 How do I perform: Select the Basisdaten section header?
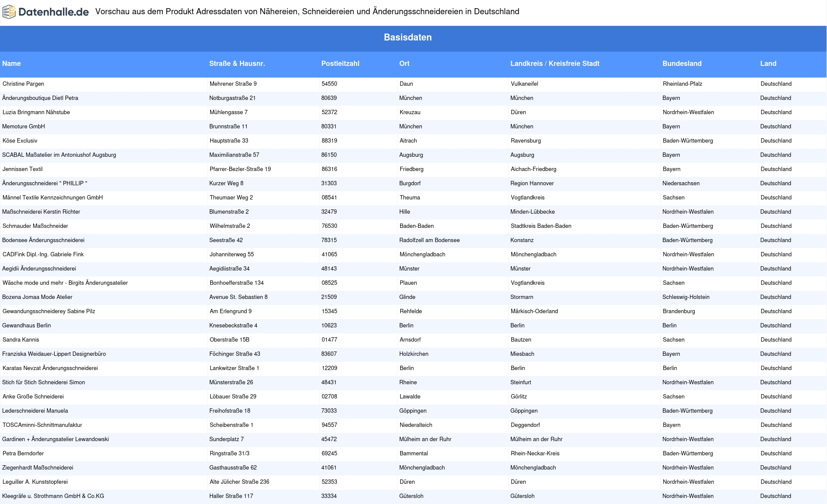point(408,37)
